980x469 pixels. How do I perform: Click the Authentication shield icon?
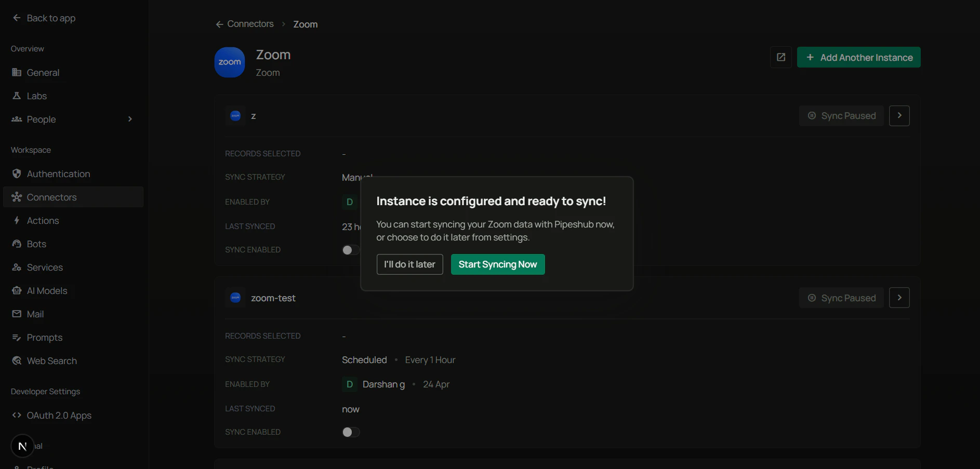[x=17, y=173]
